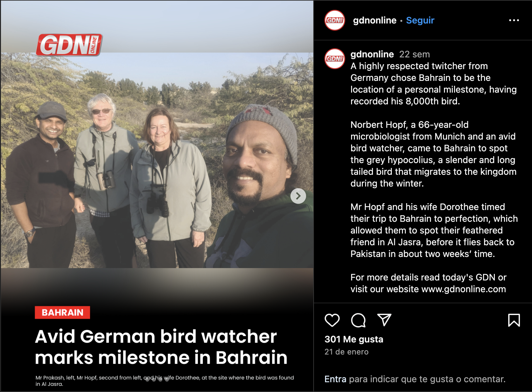532x392 pixels.
Task: Open gdnonline avatar beside the caption
Action: [x=335, y=59]
